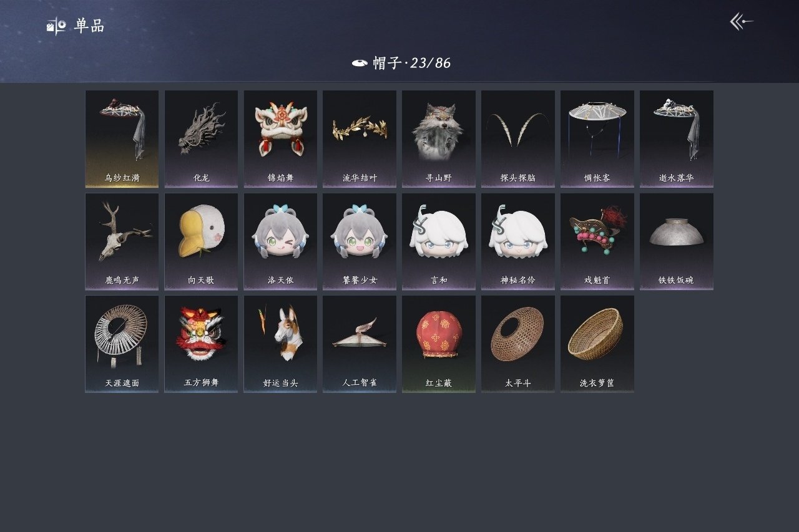Select the 锦焰舞 lion dance head
The width and height of the screenshot is (799, 532).
pyautogui.click(x=280, y=139)
